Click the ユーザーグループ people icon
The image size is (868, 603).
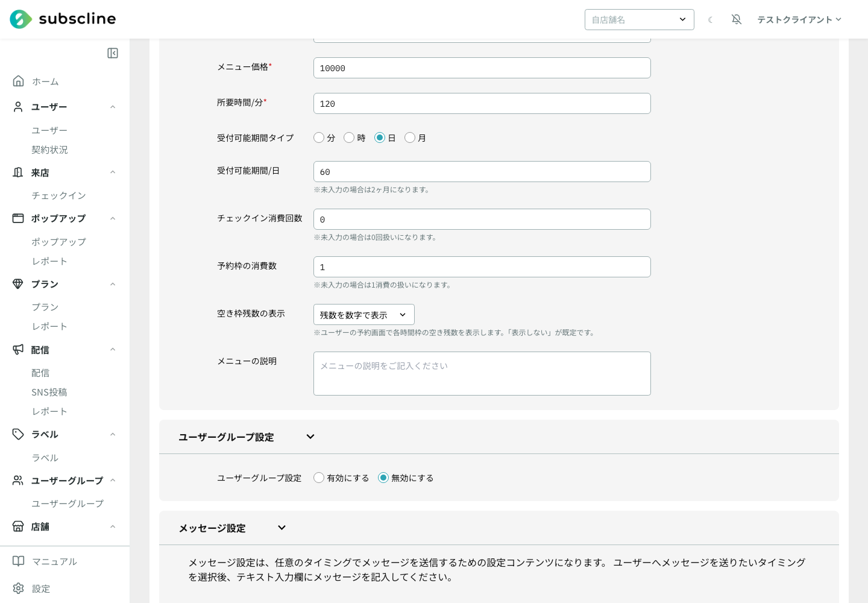coord(18,481)
